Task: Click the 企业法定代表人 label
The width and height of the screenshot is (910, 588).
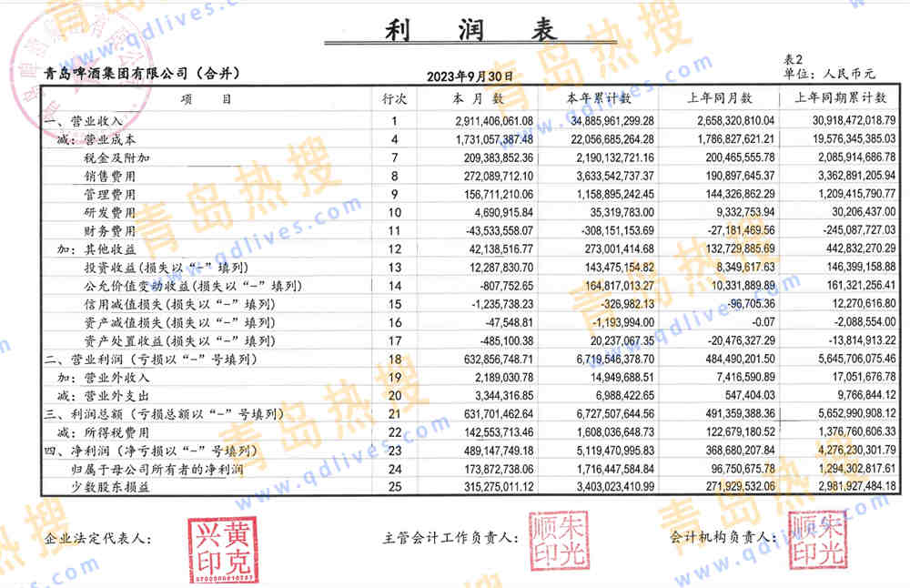Action: [97, 539]
